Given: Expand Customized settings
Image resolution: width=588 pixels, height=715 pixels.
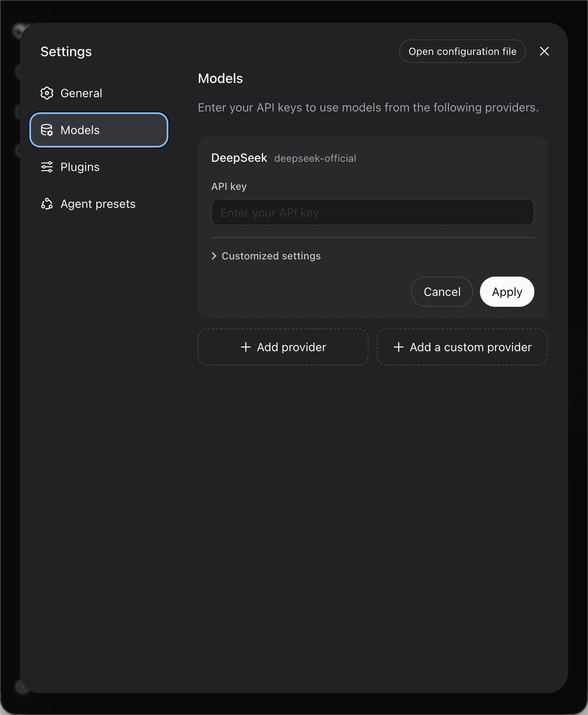Looking at the screenshot, I should (266, 256).
